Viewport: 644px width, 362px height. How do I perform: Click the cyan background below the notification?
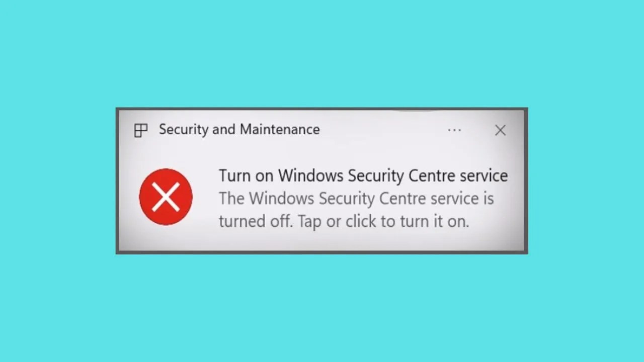tap(322, 308)
